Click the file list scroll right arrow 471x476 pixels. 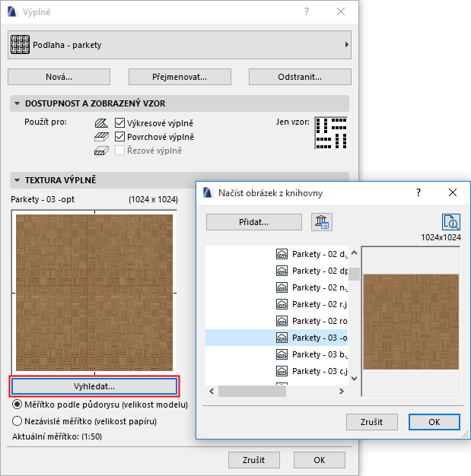(341, 392)
